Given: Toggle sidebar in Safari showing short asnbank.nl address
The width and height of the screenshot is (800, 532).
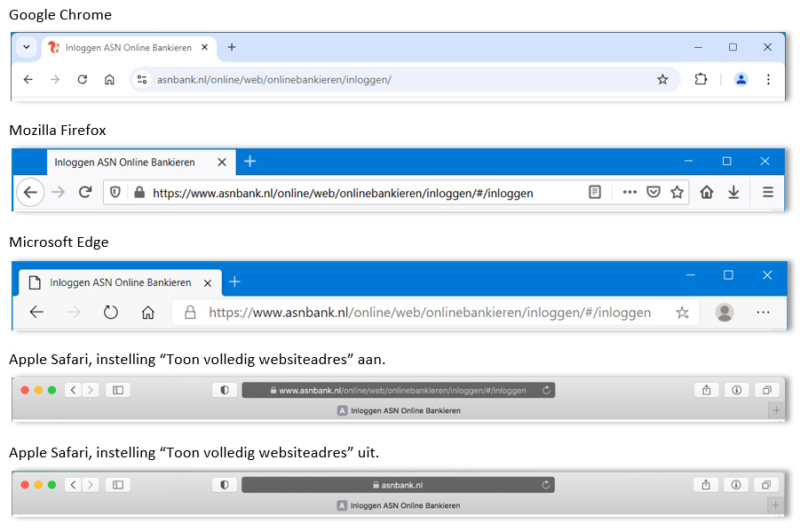Looking at the screenshot, I should tap(118, 485).
